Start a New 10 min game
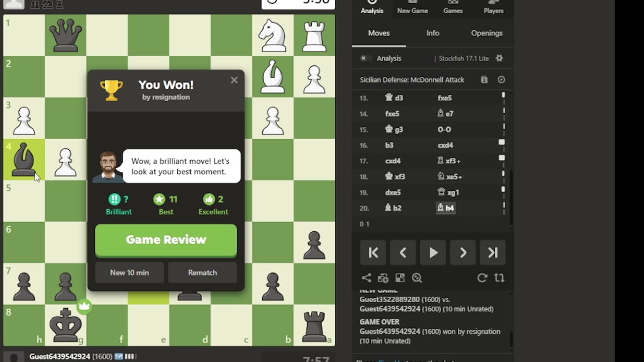644x362 pixels. (129, 273)
